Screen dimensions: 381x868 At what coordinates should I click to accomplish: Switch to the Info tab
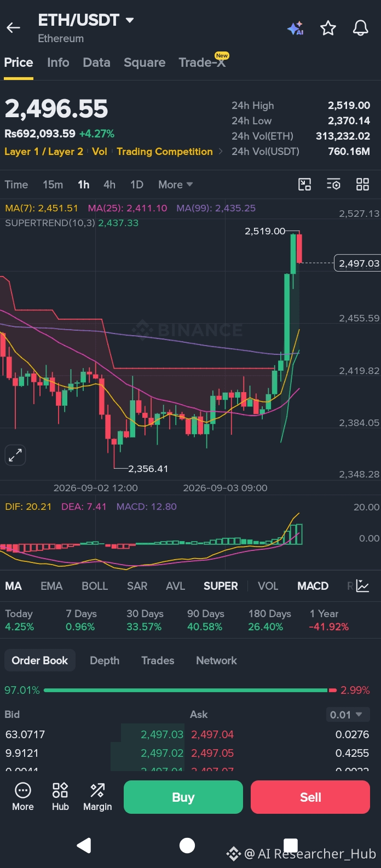tap(58, 62)
